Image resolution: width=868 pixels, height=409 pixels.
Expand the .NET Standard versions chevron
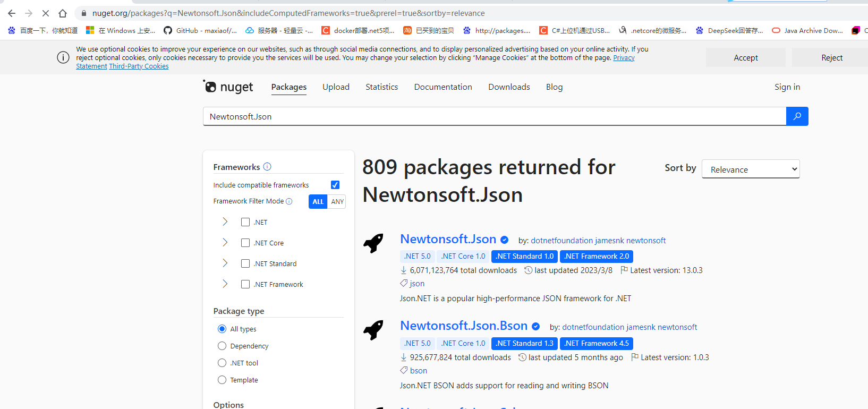click(x=225, y=263)
